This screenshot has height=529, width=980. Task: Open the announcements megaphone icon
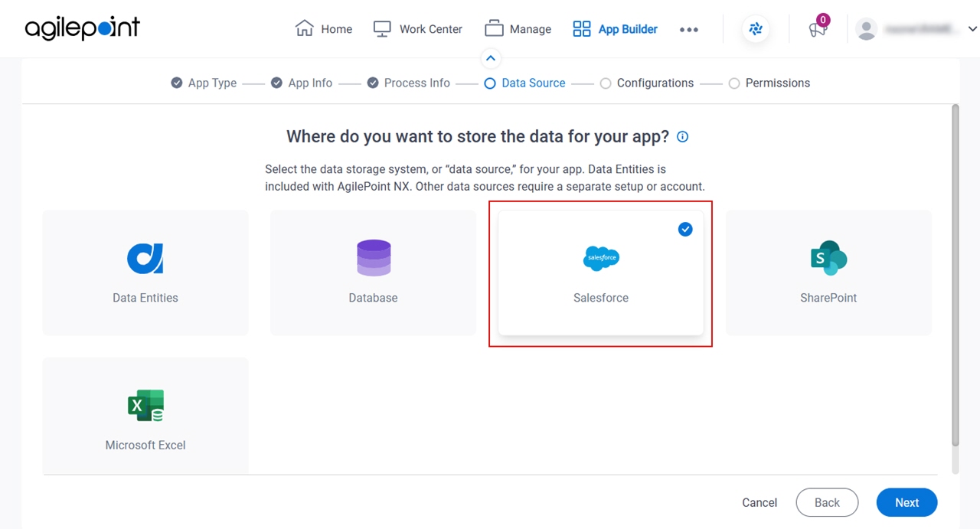coord(818,29)
